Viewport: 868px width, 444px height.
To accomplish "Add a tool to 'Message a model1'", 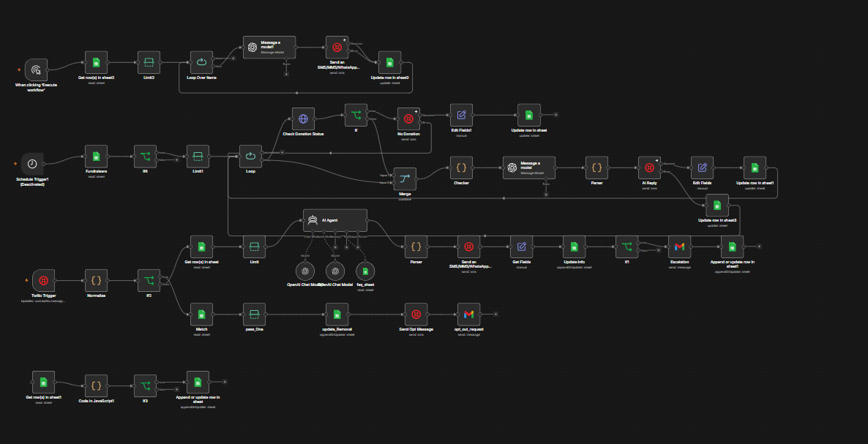I will [x=286, y=74].
